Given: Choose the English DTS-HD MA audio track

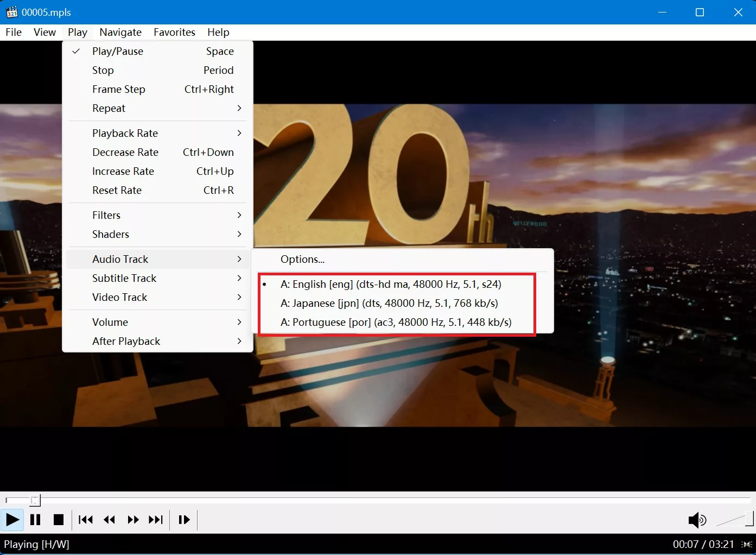Looking at the screenshot, I should coord(390,284).
